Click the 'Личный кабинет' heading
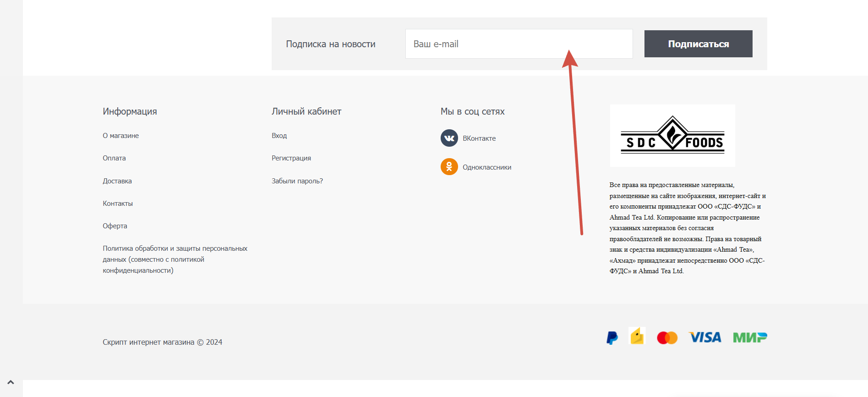868x397 pixels. [306, 111]
